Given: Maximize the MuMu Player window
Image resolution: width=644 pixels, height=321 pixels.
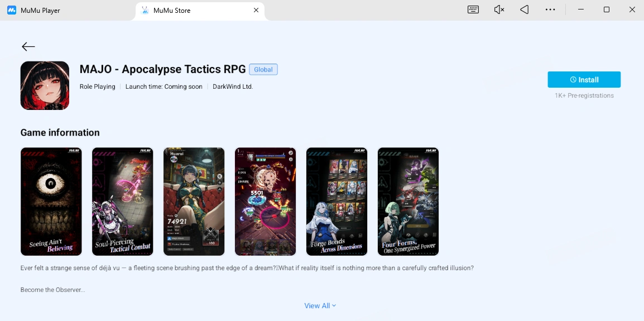Looking at the screenshot, I should pos(606,10).
